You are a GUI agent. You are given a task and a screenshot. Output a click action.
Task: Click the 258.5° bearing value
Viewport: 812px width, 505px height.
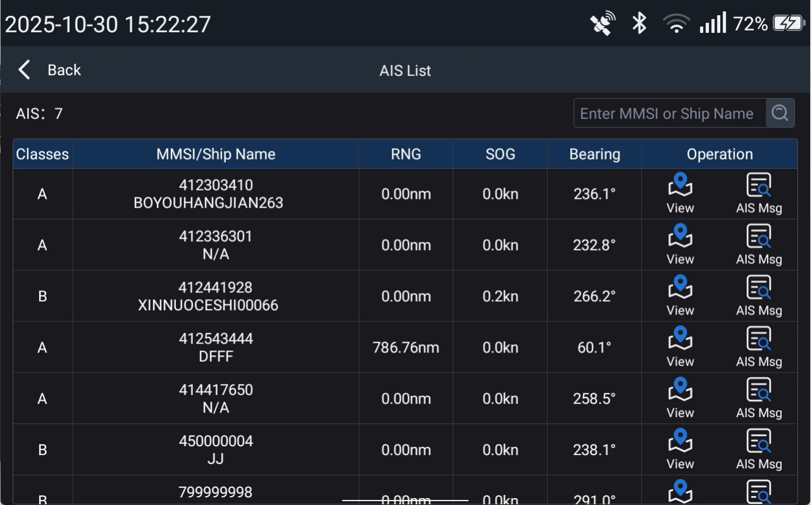pyautogui.click(x=594, y=399)
